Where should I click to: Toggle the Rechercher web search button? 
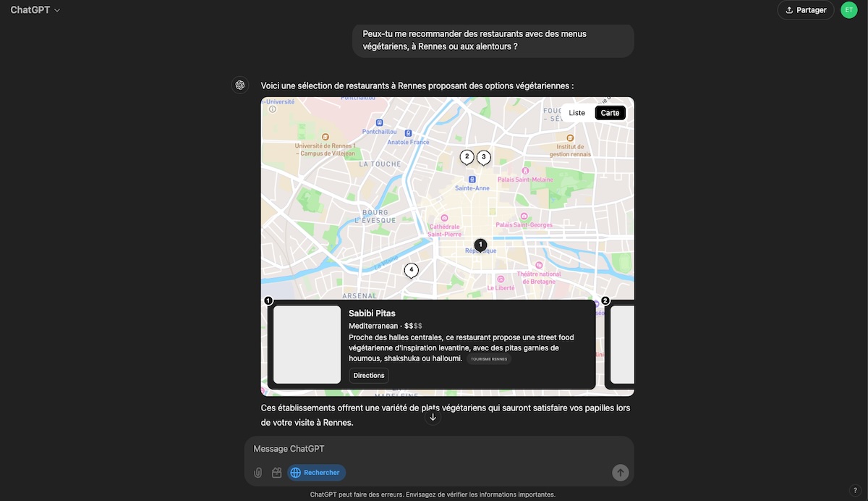[316, 473]
